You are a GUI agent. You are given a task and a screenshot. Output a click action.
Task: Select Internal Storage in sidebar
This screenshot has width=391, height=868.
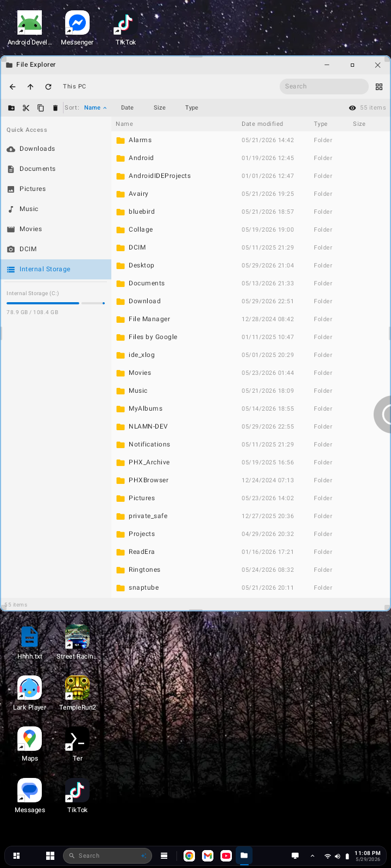[56, 269]
